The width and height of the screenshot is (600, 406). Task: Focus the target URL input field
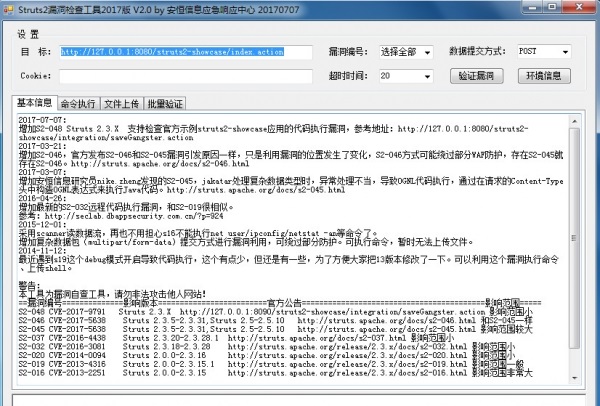[x=186, y=52]
